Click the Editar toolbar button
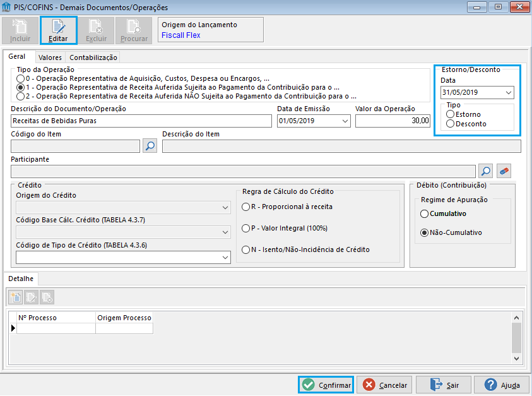The image size is (532, 396). coord(58,30)
